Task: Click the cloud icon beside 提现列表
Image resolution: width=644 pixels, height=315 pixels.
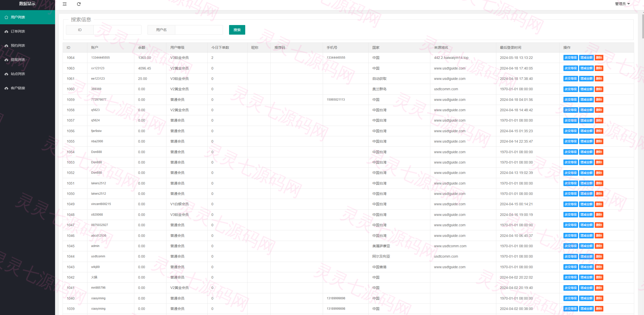Action: (x=6, y=60)
